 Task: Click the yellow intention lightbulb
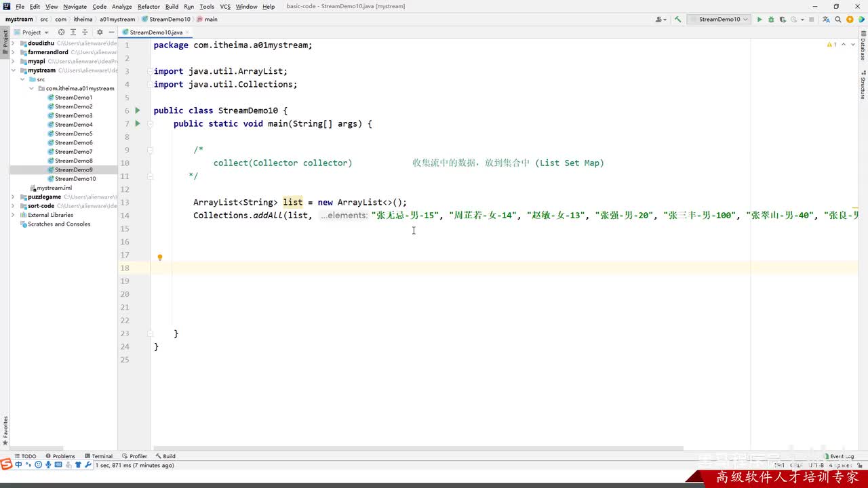coord(160,258)
